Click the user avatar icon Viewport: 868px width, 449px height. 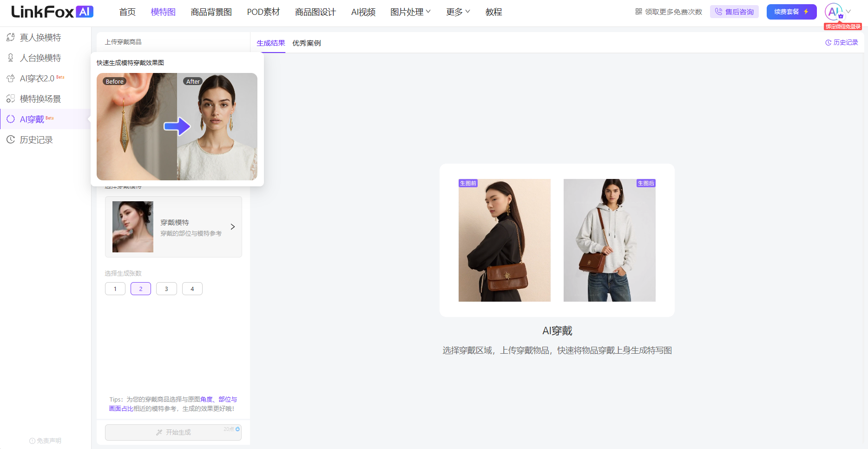(x=833, y=12)
